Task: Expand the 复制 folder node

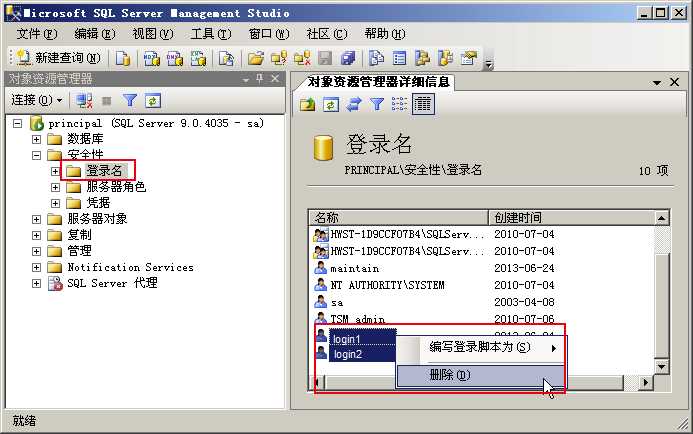Action: coord(36,235)
